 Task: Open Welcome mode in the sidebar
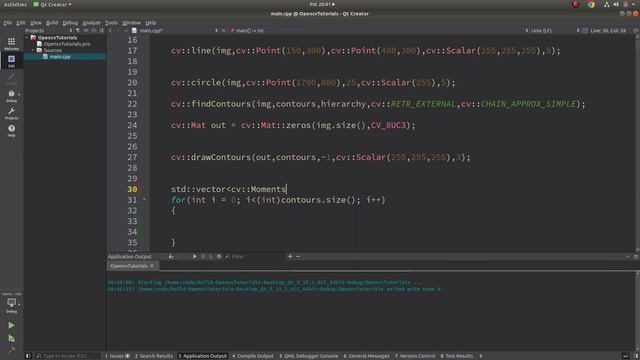[x=11, y=43]
